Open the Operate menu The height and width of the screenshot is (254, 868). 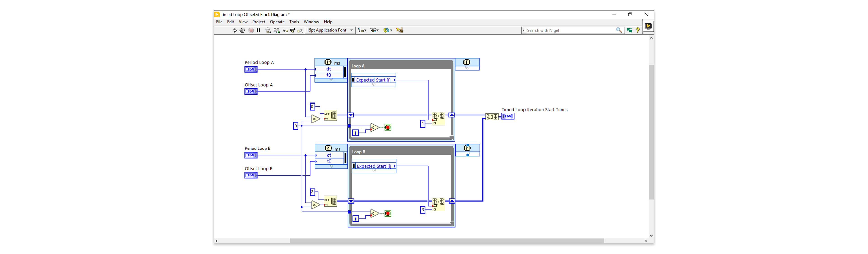click(277, 22)
